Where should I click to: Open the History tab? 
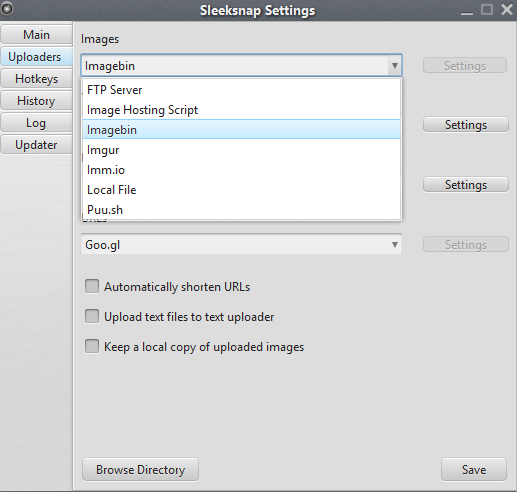click(36, 101)
